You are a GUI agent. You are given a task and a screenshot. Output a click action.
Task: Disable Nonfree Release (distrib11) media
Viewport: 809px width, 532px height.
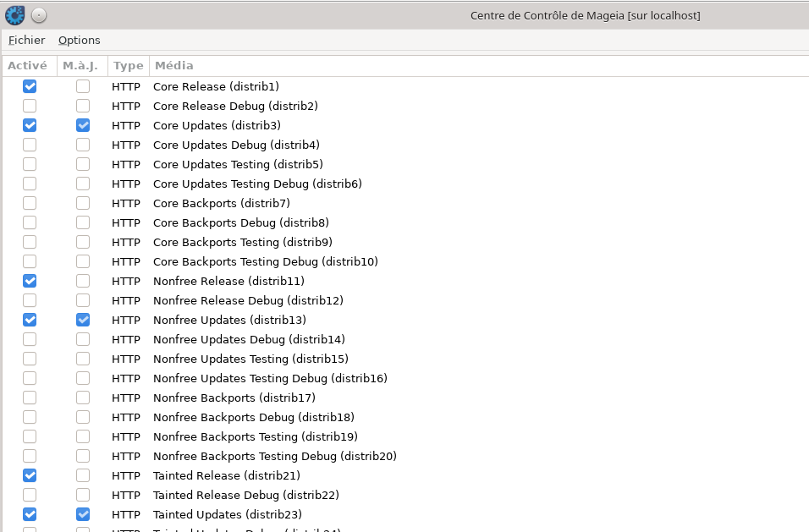click(30, 281)
